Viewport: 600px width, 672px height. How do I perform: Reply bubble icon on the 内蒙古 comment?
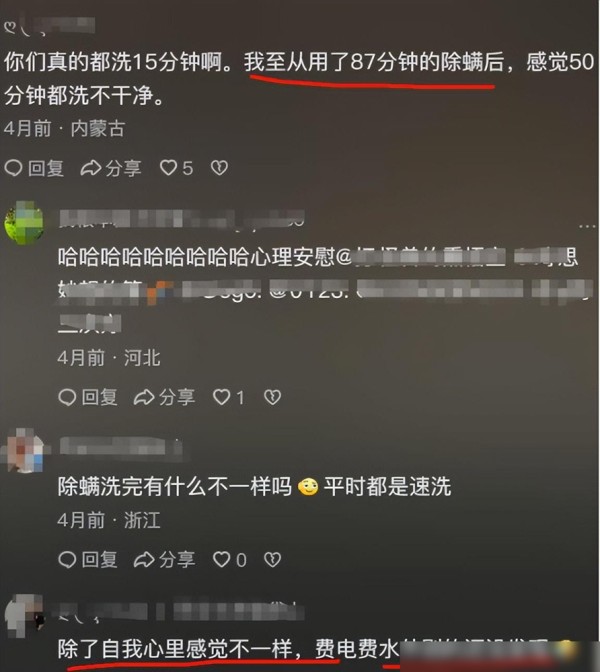tap(13, 168)
